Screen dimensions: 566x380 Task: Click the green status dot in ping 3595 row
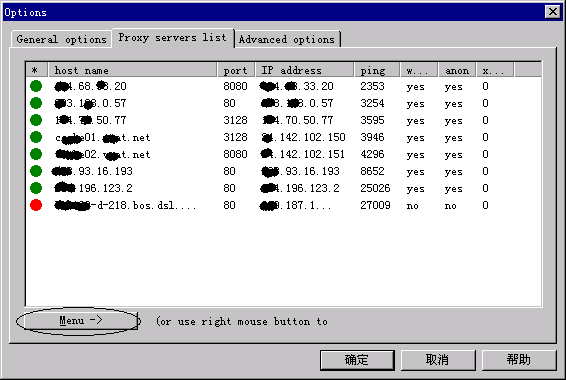click(36, 120)
